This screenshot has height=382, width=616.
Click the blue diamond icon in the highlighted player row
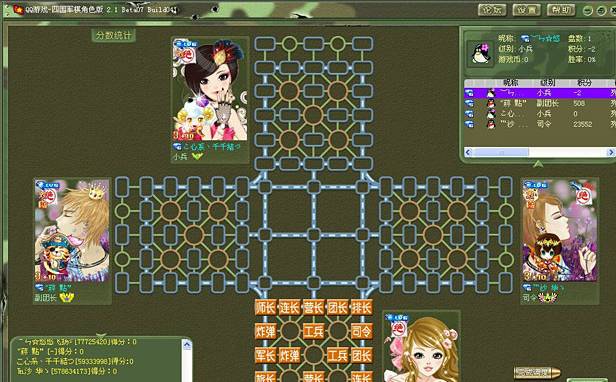click(469, 93)
